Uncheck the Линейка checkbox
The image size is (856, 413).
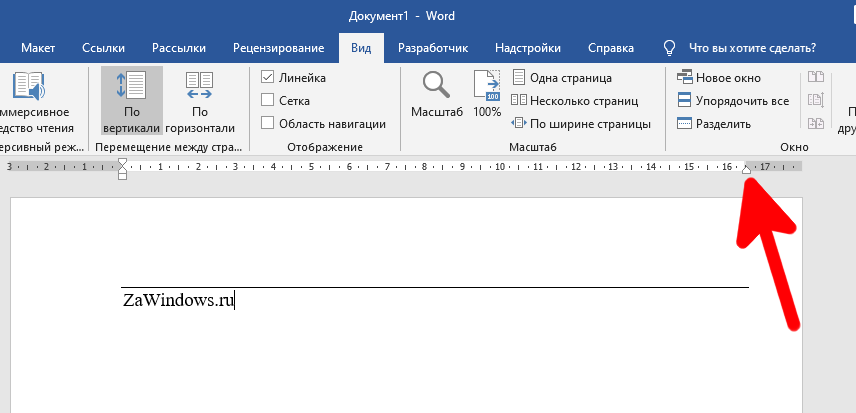click(268, 78)
